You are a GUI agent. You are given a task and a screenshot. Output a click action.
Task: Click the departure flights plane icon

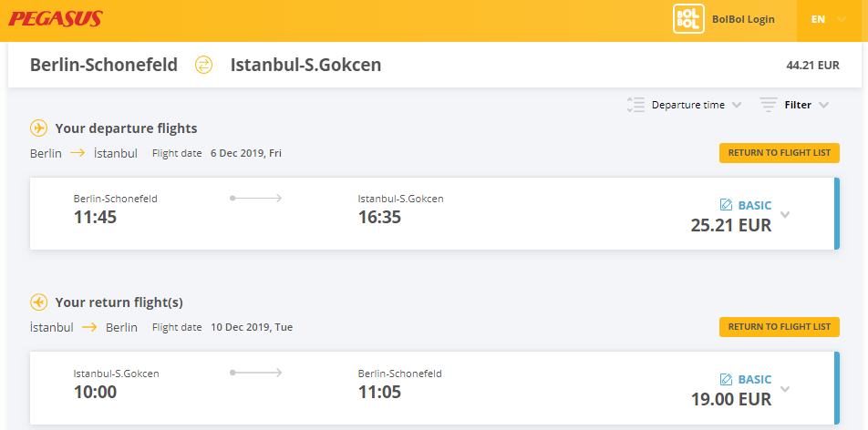tap(38, 128)
